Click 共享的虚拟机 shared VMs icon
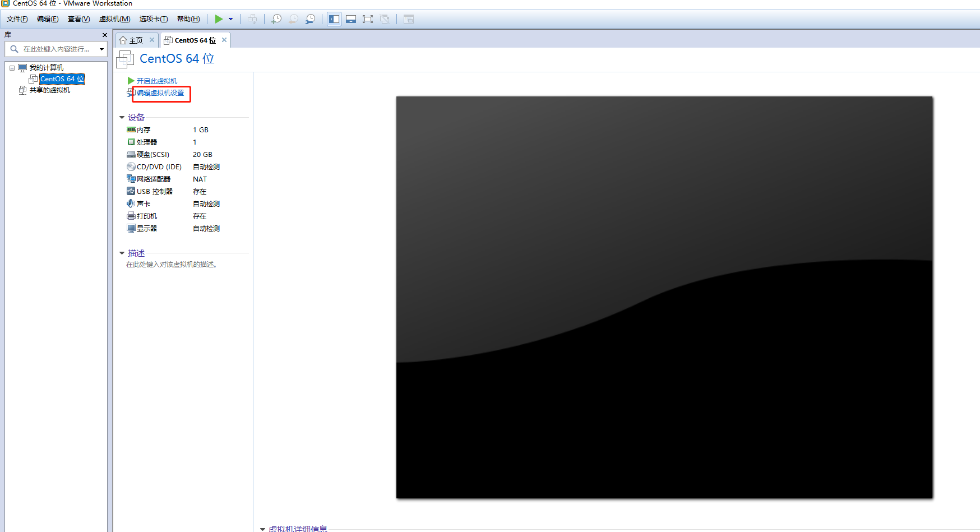The width and height of the screenshot is (980, 532). pos(22,90)
